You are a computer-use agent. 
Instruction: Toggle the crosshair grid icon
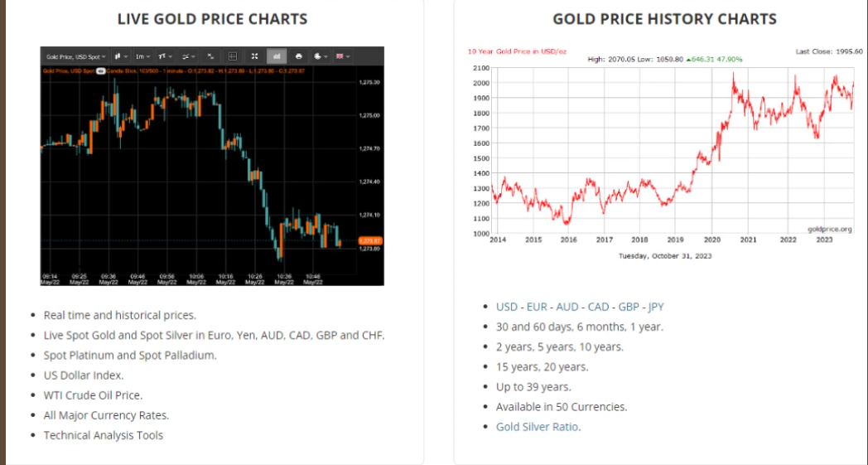coord(233,56)
